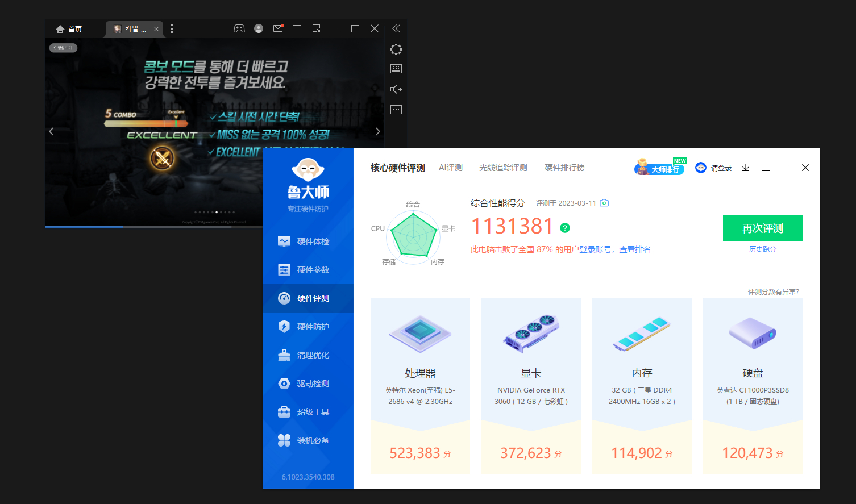Open the keyboard mapping icon in the emulator sidebar
The image size is (856, 504).
click(396, 69)
